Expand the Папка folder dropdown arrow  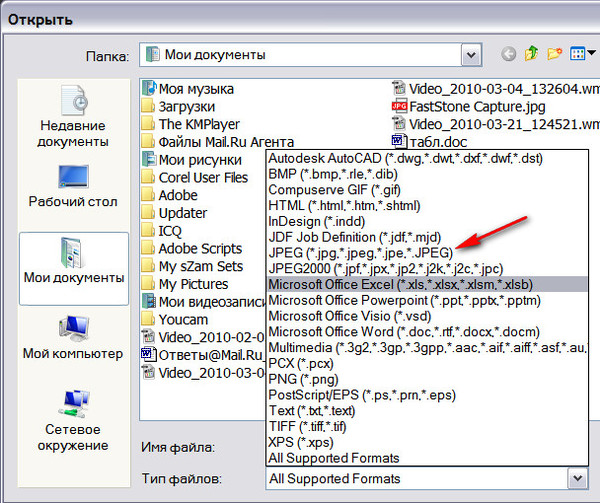coord(471,55)
